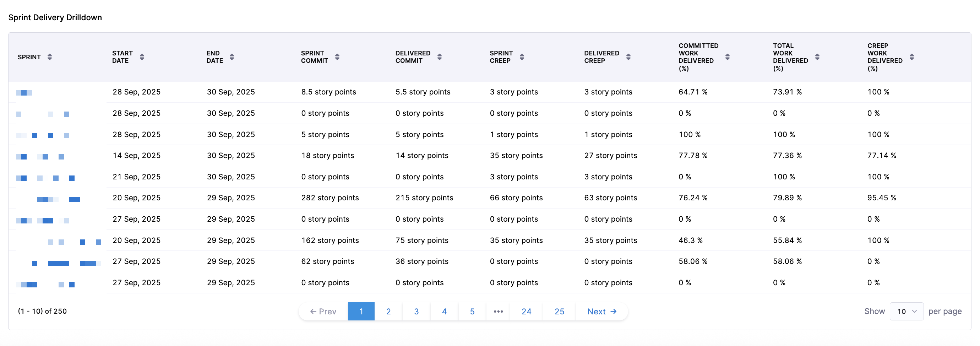
Task: Jump to page 25
Action: tap(559, 311)
